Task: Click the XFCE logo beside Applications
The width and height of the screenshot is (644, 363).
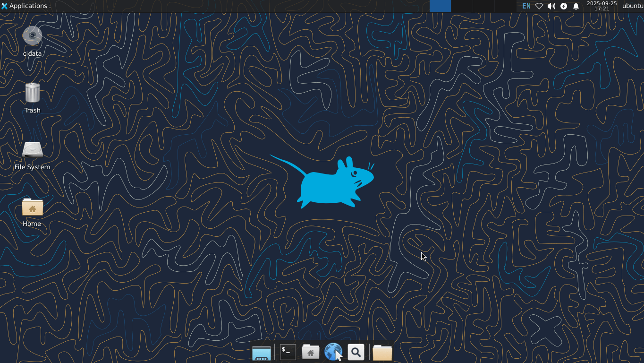Action: click(x=5, y=6)
